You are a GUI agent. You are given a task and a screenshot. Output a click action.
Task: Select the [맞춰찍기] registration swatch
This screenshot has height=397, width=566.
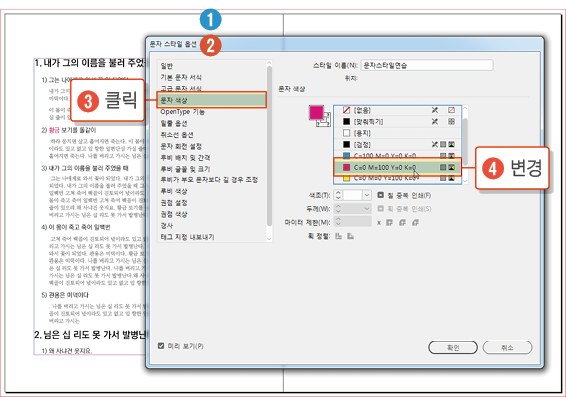(x=397, y=122)
